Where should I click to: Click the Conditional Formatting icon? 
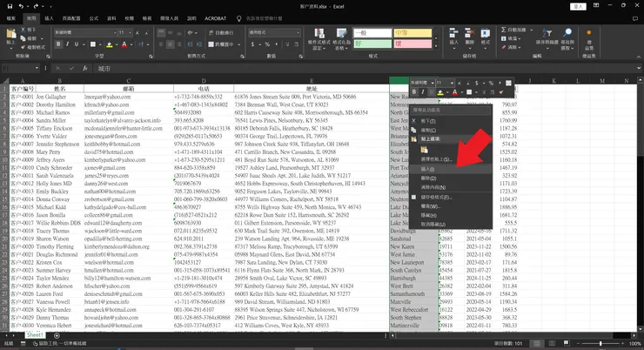coord(319,34)
